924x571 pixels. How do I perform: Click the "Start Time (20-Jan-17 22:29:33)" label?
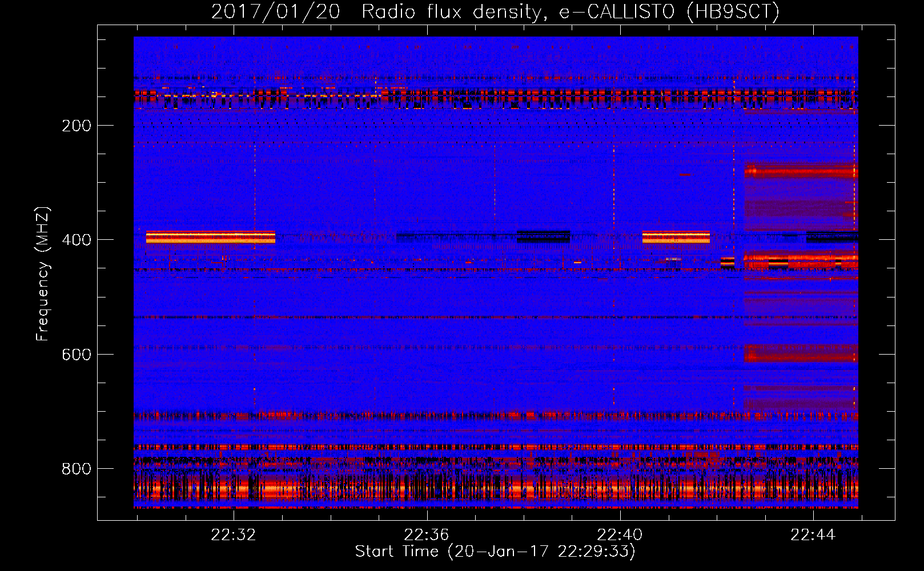[x=495, y=552]
